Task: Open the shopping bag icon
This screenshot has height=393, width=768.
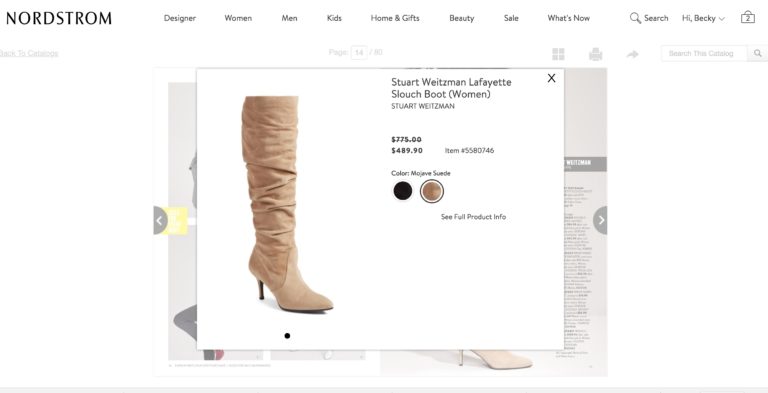Action: pyautogui.click(x=747, y=17)
